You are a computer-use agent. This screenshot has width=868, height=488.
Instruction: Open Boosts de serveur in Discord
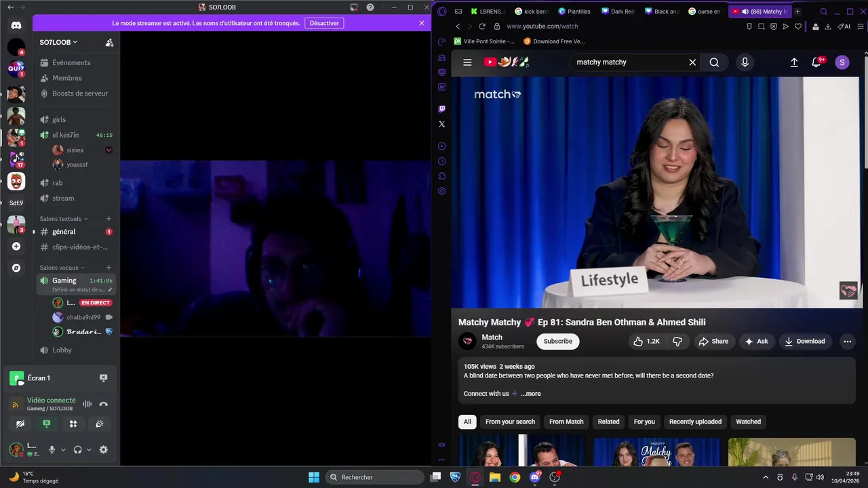[x=77, y=94]
